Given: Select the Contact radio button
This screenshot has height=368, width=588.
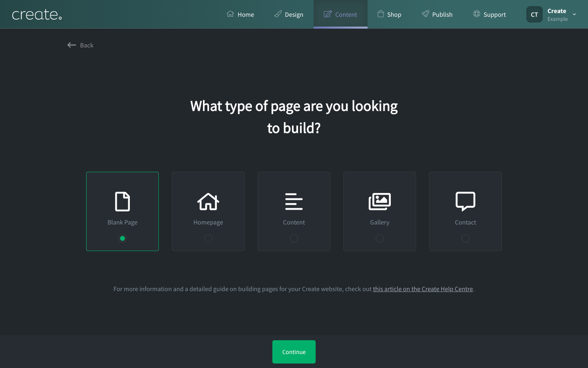Looking at the screenshot, I should 465,238.
